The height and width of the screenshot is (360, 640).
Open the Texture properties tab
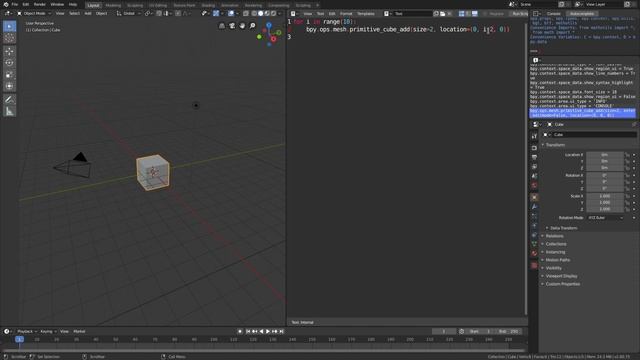point(534,265)
